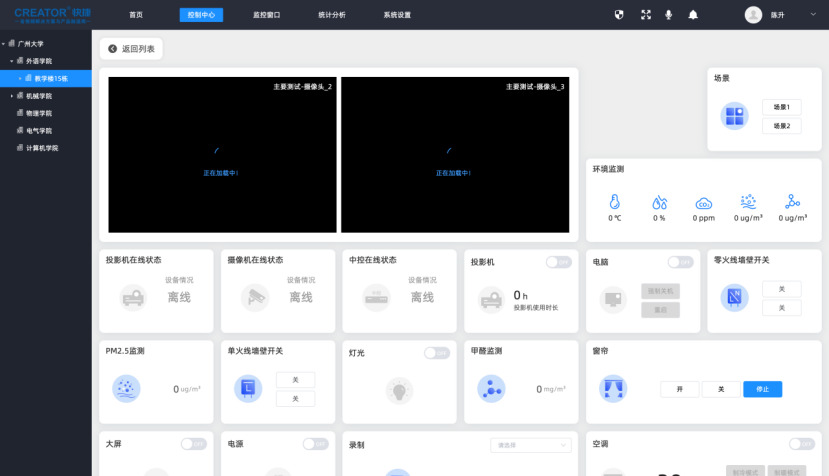Enter fullscreen mode using the top bar icon

point(645,15)
